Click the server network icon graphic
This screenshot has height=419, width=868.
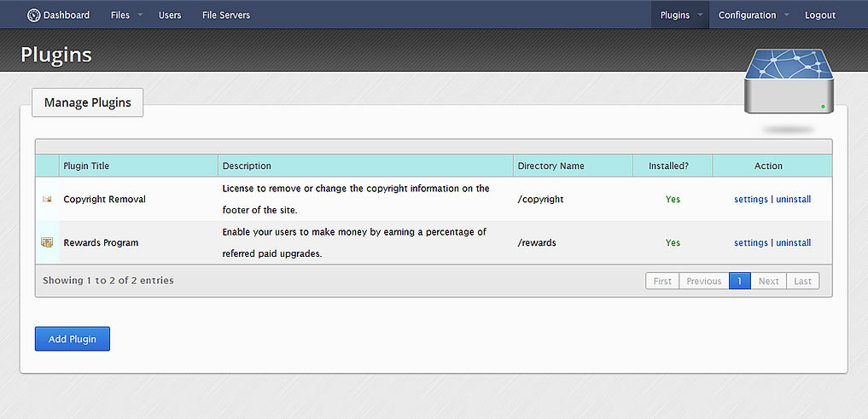789,81
